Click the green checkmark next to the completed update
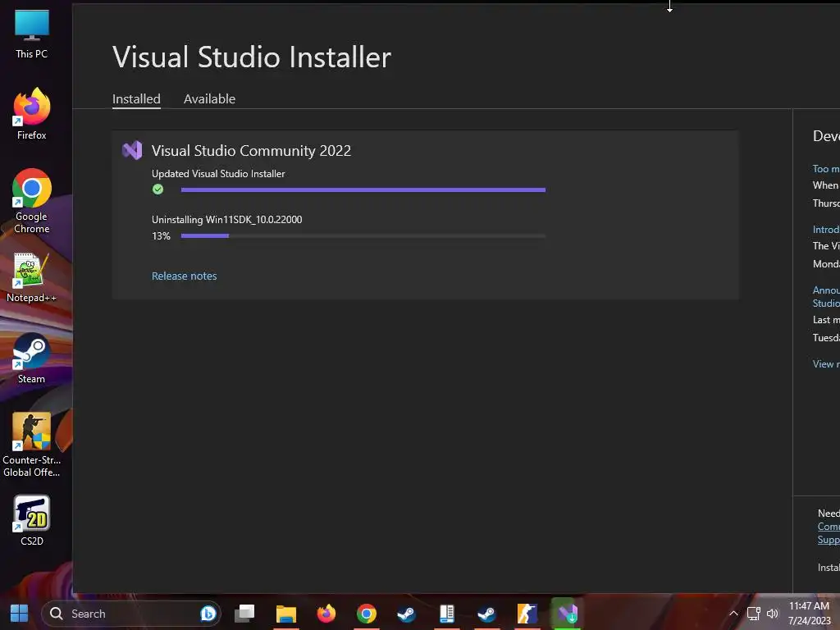Screen dimensions: 840x630 (x=157, y=189)
